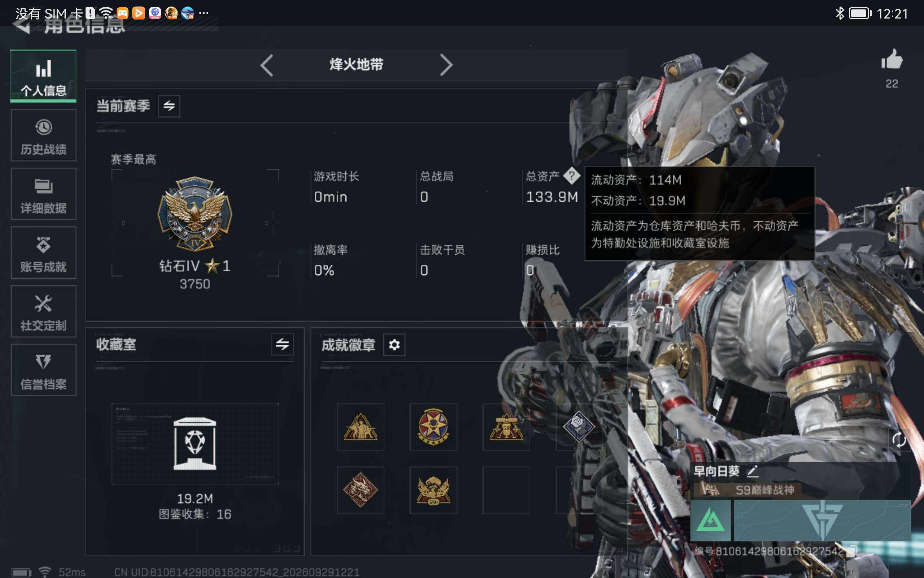The image size is (924, 578).
Task: Open the 社交定制 sidebar item
Action: (x=43, y=311)
